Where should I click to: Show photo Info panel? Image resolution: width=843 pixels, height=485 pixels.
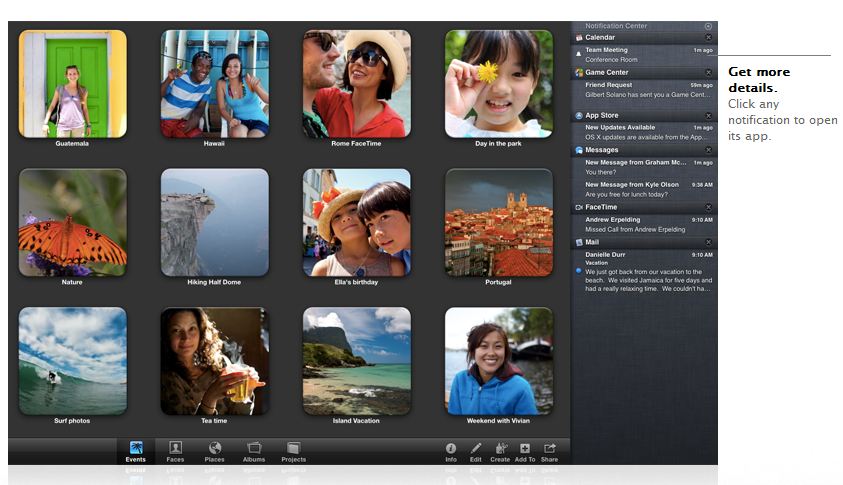point(451,451)
